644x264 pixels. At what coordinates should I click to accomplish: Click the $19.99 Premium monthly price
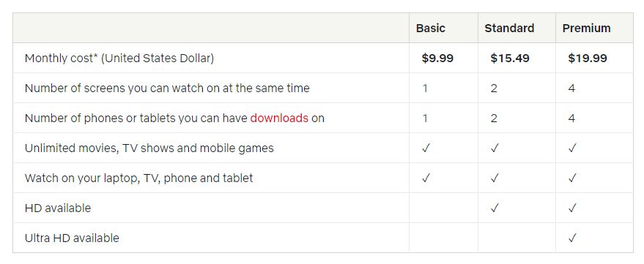pos(588,59)
